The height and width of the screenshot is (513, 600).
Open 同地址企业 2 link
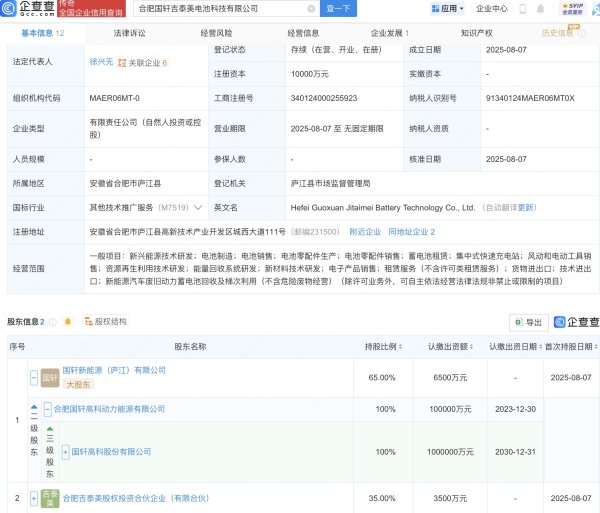[x=411, y=232]
